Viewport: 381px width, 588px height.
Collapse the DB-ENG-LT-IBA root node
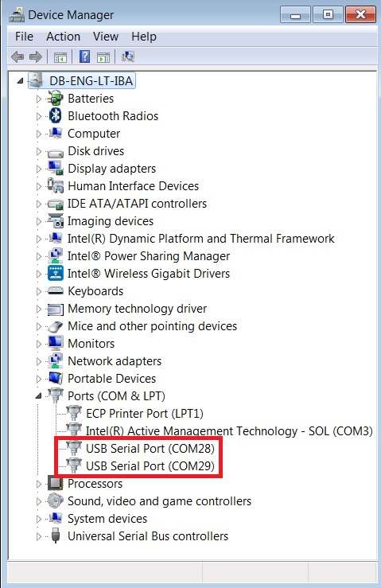[x=20, y=80]
